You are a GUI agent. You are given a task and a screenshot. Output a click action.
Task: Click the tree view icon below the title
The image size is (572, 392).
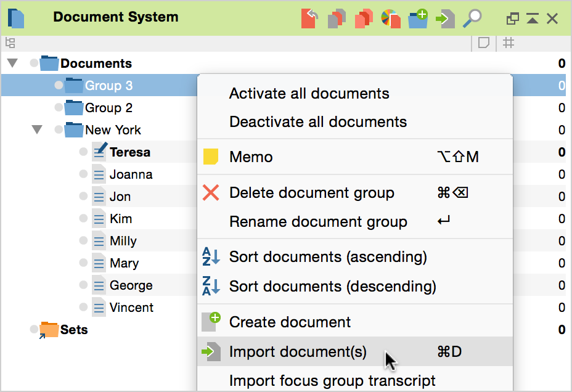(x=10, y=43)
